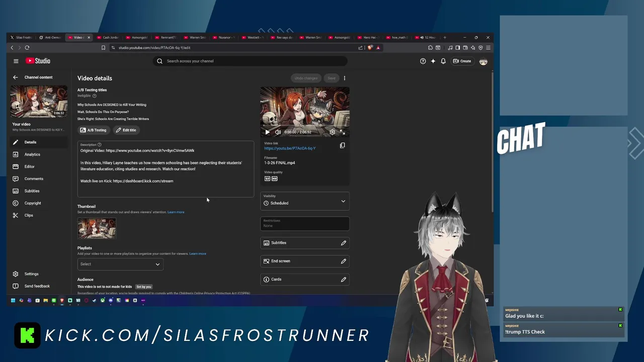Screen dimensions: 644x362
Task: Open the YouTube Studio hamburger menu
Action: click(16, 61)
